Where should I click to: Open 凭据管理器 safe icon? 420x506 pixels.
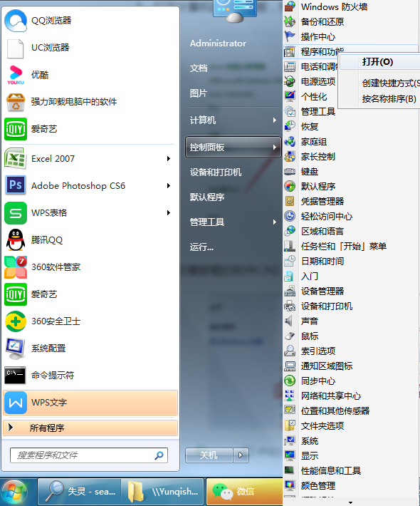(x=290, y=201)
